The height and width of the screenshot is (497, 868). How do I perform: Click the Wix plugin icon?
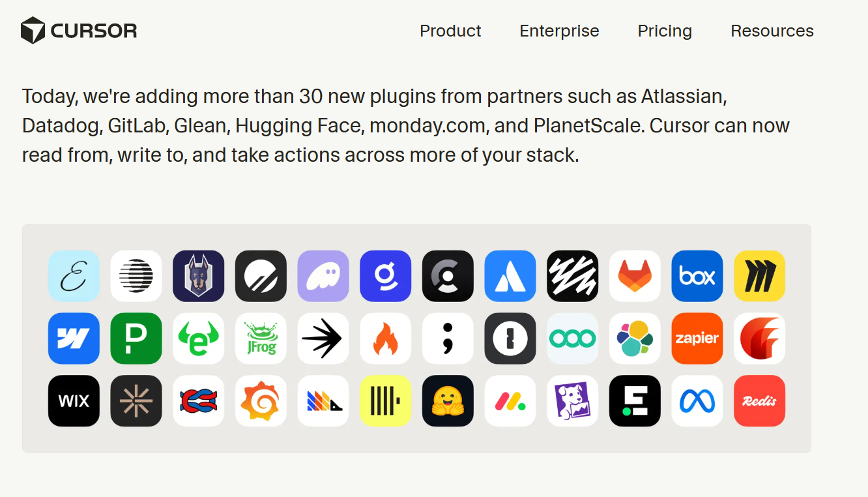pyautogui.click(x=74, y=401)
